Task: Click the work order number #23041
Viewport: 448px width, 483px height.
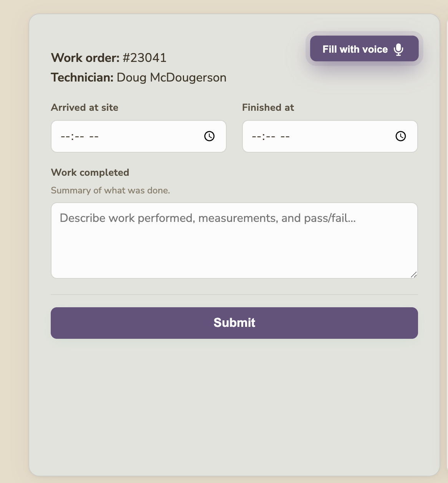Action: tap(144, 58)
